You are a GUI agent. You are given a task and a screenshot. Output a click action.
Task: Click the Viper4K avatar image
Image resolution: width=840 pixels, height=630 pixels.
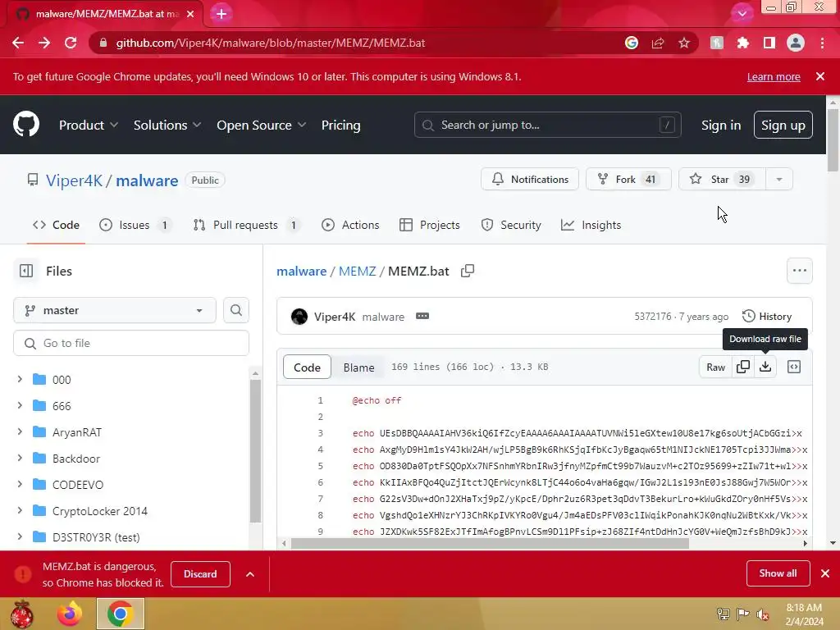point(299,317)
